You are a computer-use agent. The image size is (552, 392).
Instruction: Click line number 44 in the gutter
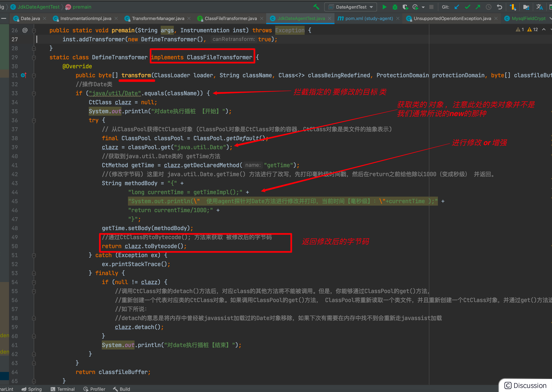(15, 192)
